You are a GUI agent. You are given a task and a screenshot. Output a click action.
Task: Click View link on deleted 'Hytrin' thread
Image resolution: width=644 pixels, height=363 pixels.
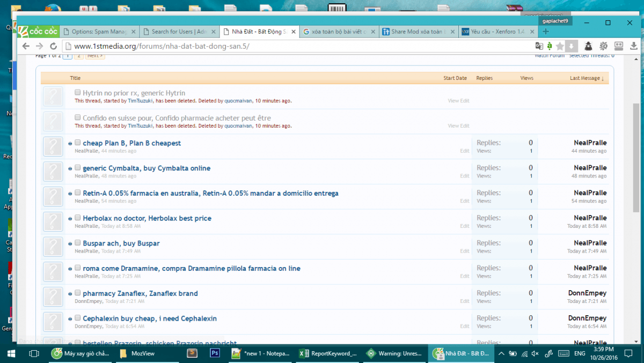453,101
